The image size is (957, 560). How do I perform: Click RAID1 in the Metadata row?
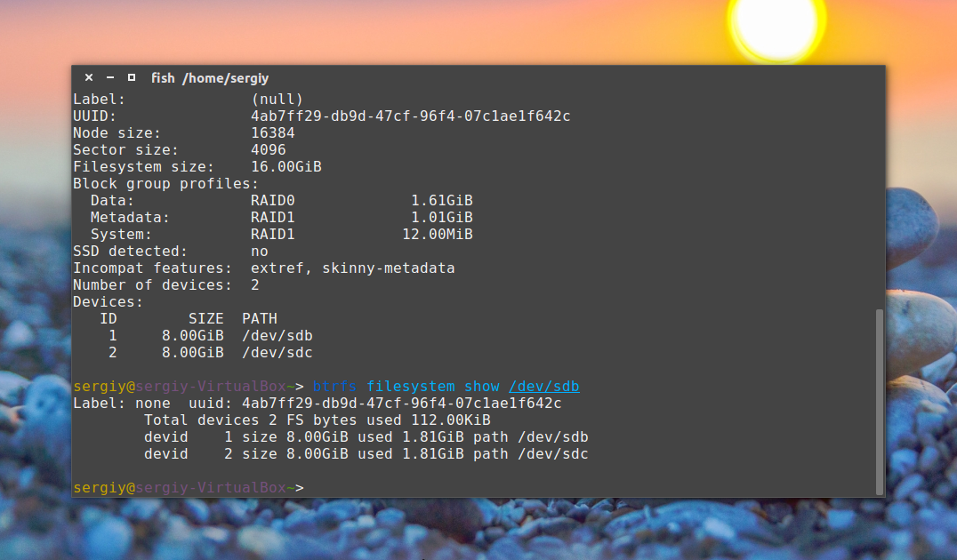(x=273, y=217)
